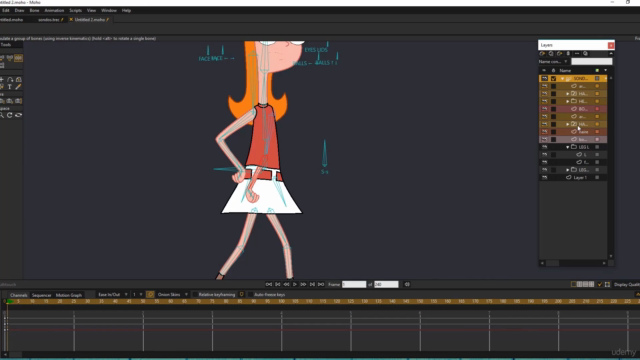Image resolution: width=640 pixels, height=360 pixels.
Task: Toggle visibility of the haire layer
Action: 544,132
